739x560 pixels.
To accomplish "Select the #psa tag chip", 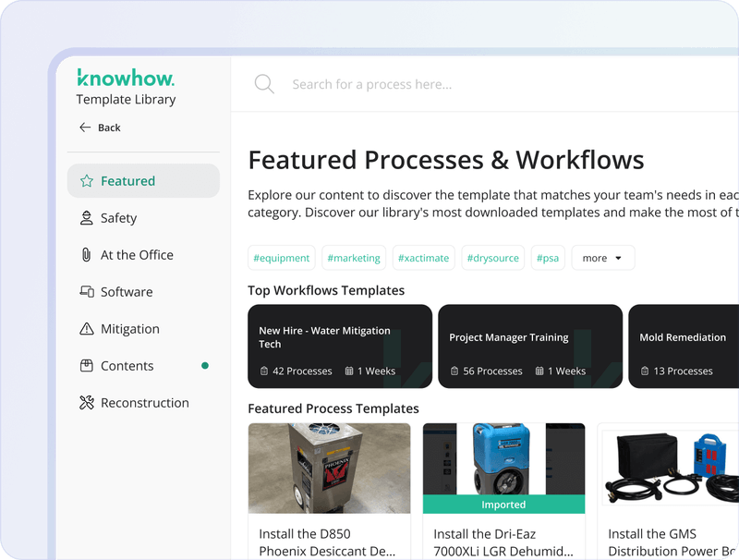I will 548,258.
